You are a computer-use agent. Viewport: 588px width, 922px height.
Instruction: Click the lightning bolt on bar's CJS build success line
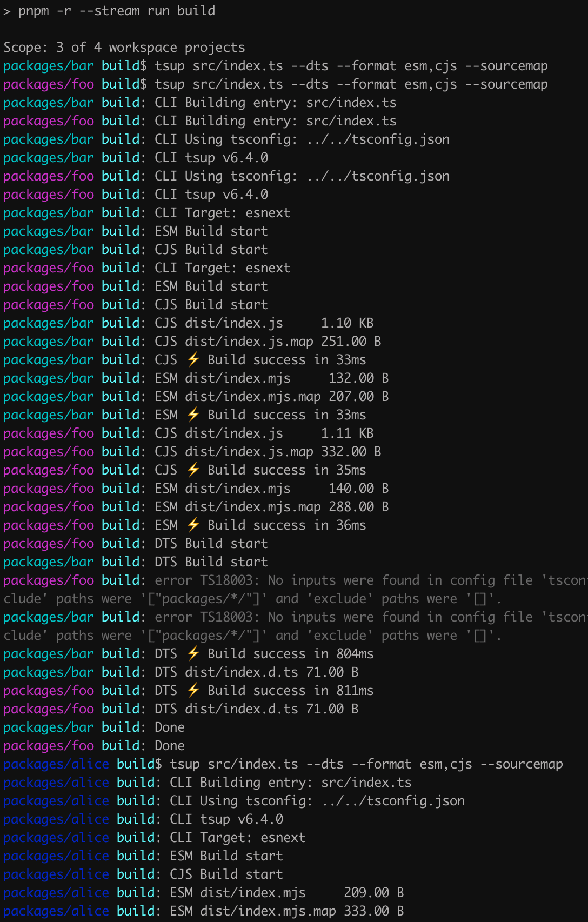(x=193, y=360)
